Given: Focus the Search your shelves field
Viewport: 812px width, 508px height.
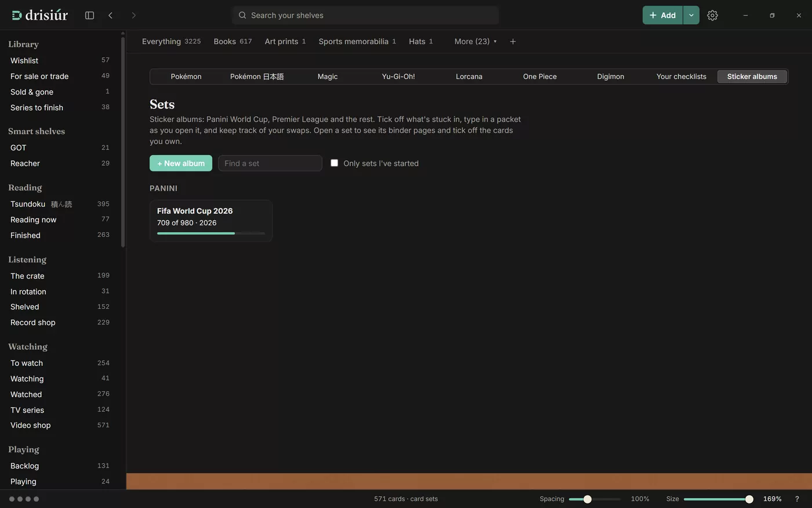Looking at the screenshot, I should tap(365, 15).
